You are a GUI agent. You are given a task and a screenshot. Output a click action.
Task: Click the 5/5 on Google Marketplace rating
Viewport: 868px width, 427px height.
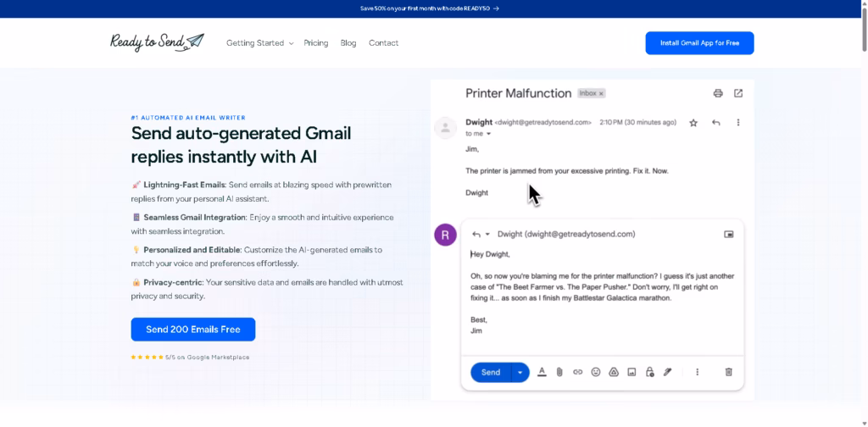tap(190, 358)
